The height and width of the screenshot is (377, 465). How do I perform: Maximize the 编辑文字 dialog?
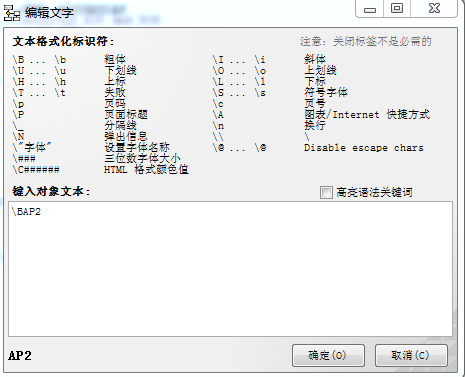pos(397,8)
